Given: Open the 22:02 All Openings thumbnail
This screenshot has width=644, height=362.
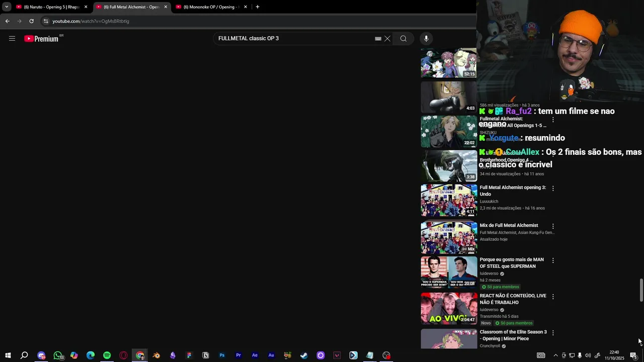Looking at the screenshot, I should [449, 131].
